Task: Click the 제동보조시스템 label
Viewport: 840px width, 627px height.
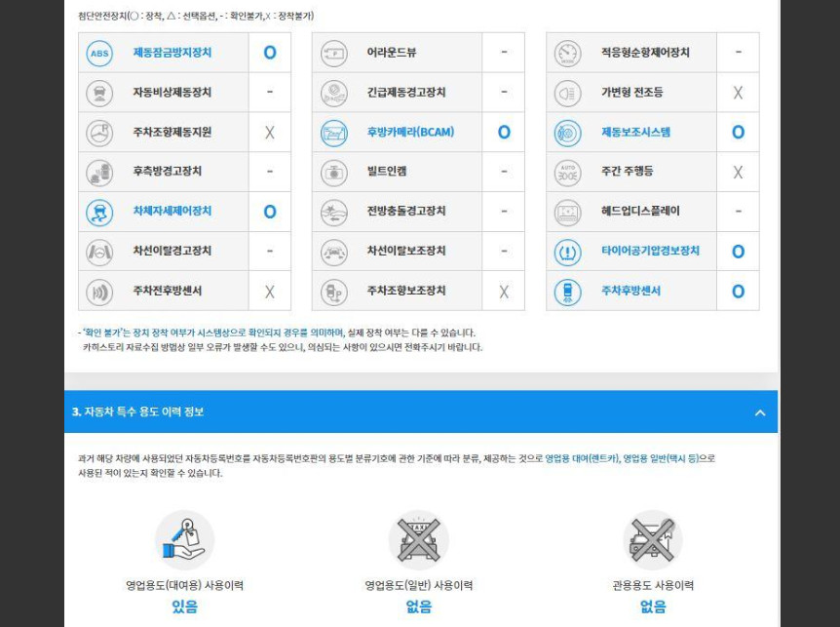Action: pyautogui.click(x=635, y=132)
